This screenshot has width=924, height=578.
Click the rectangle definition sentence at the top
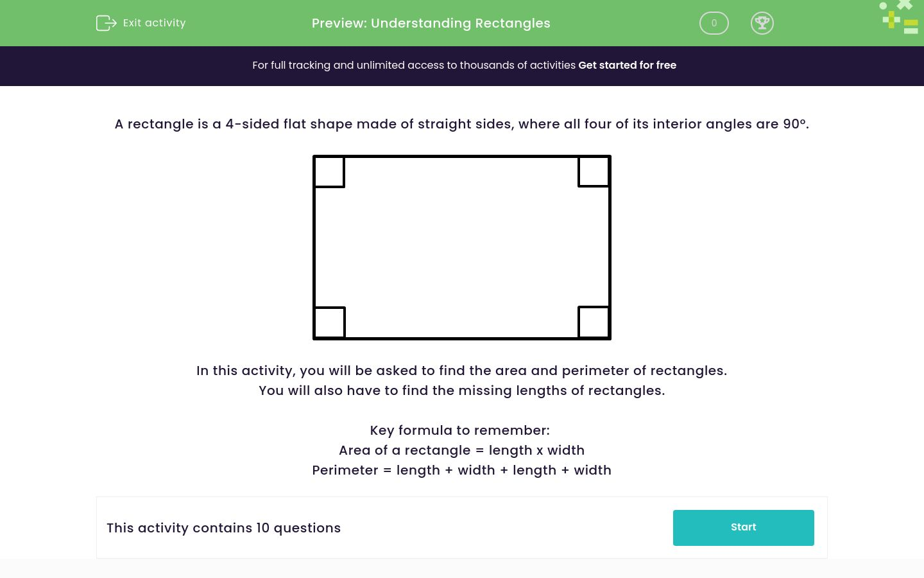(461, 124)
